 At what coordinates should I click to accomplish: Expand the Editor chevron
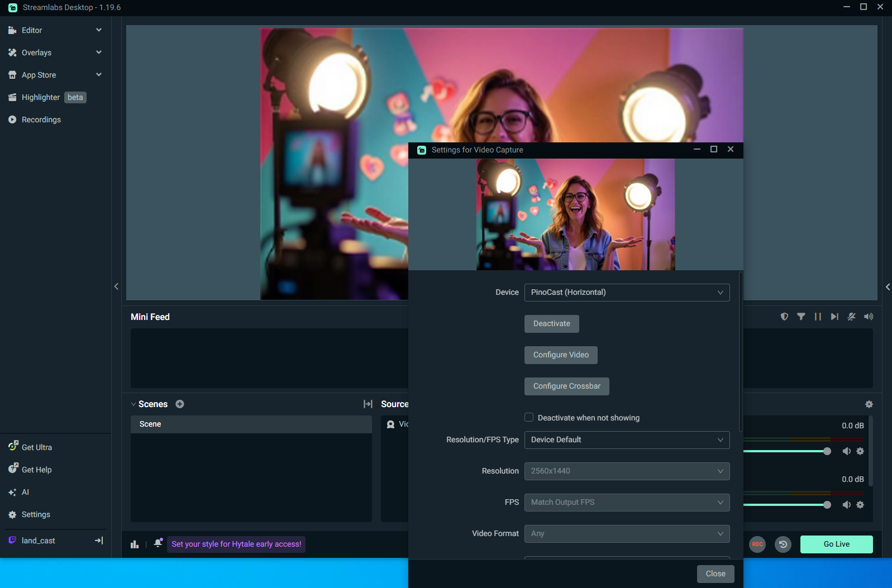99,30
